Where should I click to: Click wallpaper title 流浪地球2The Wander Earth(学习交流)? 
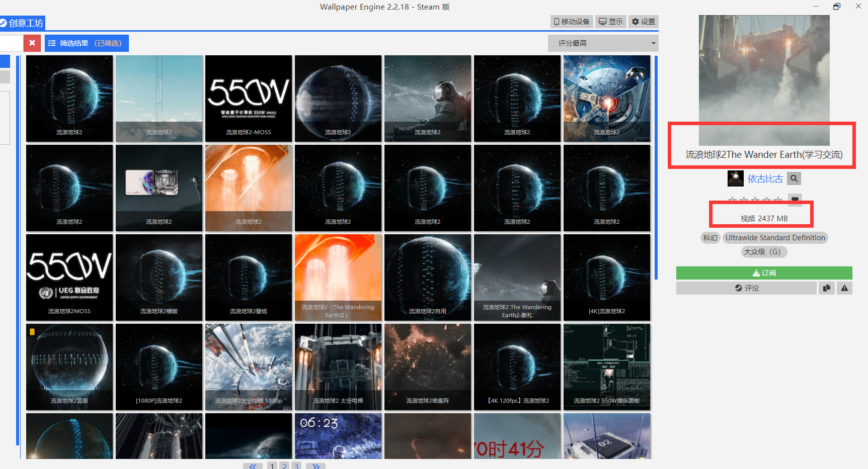pos(764,155)
